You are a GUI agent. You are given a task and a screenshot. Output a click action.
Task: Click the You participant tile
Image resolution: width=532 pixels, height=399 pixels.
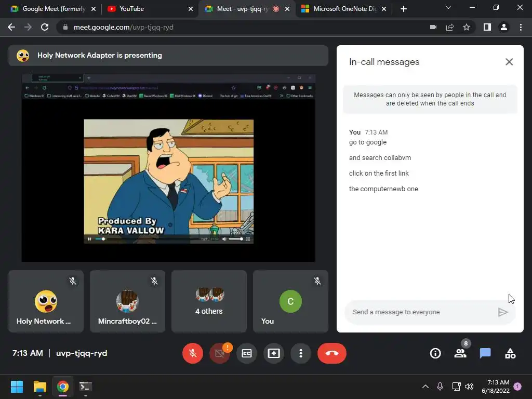click(x=290, y=301)
